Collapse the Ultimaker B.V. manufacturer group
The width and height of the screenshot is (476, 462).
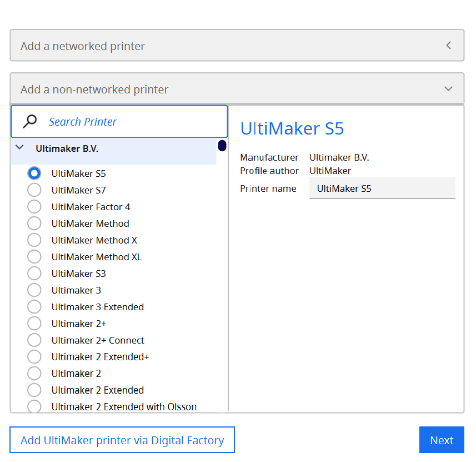[x=19, y=148]
